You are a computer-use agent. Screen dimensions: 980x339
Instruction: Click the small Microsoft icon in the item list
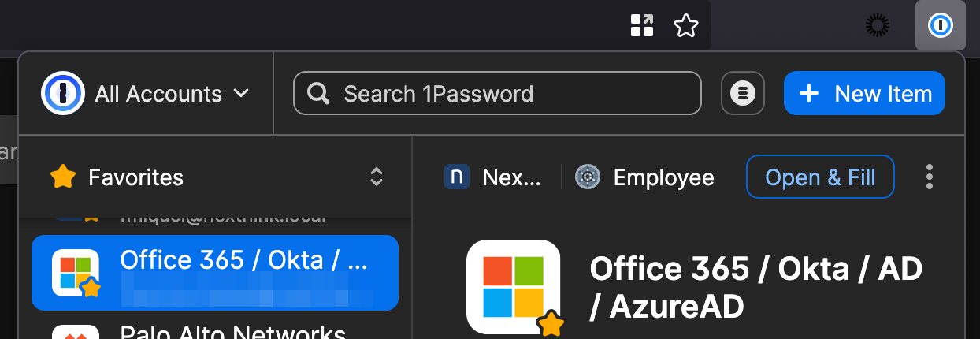click(x=75, y=272)
